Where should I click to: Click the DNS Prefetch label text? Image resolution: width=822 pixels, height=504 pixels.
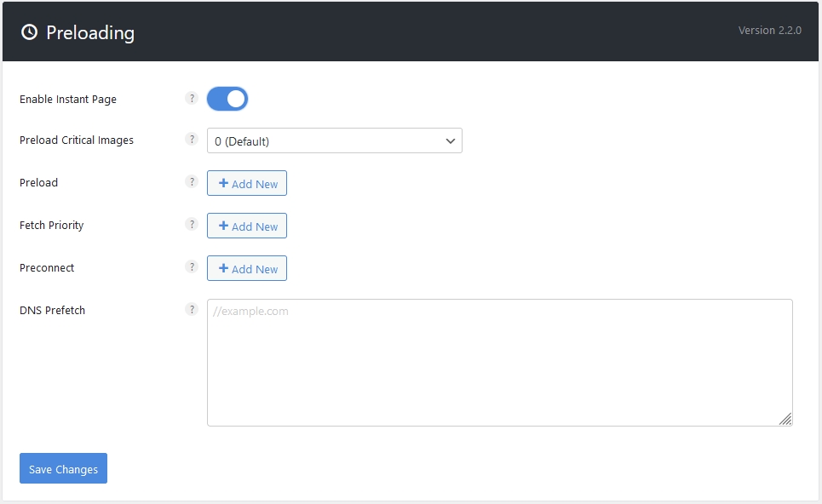tap(53, 311)
